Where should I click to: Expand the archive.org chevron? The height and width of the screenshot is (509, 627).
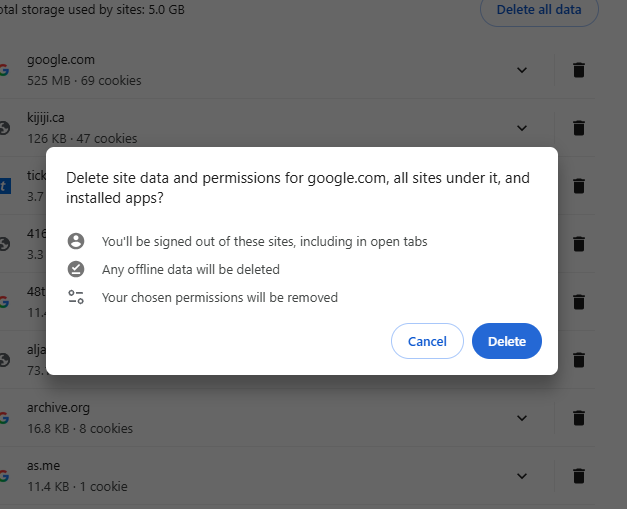(x=521, y=418)
